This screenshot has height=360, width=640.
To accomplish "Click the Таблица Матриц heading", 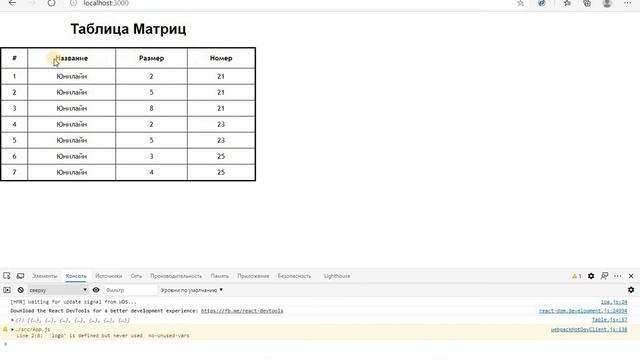I will coord(128,29).
